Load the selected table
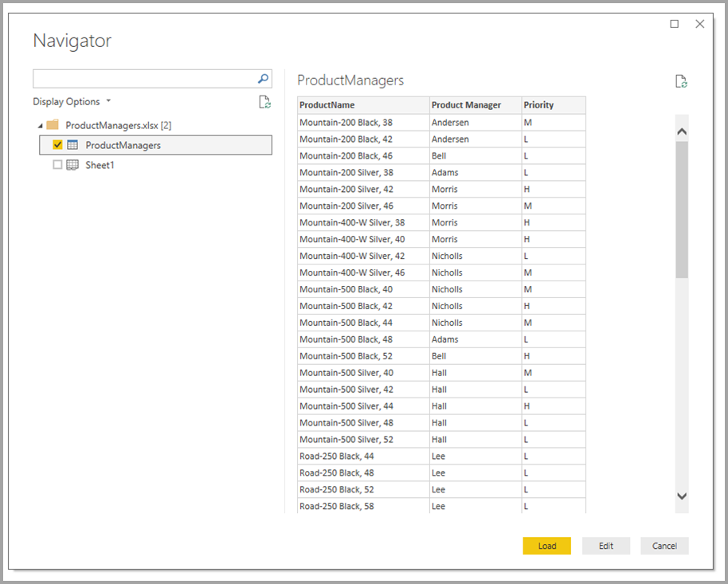The image size is (728, 584). click(547, 546)
